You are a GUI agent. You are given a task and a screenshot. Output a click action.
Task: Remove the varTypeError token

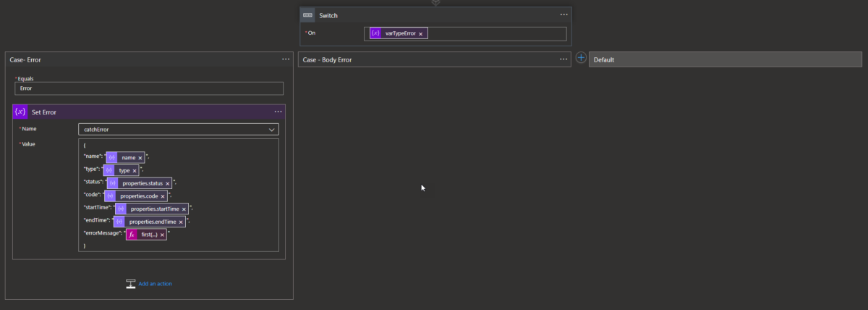coord(420,33)
